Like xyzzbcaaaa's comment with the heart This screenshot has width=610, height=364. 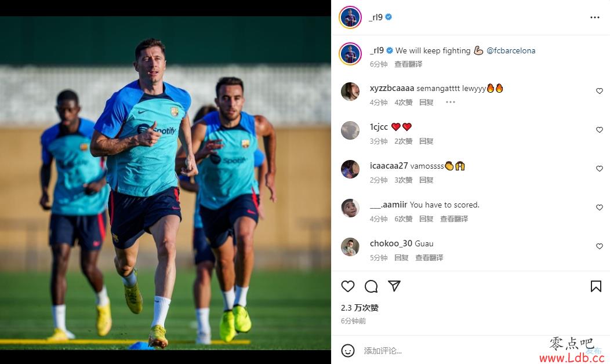pyautogui.click(x=599, y=91)
